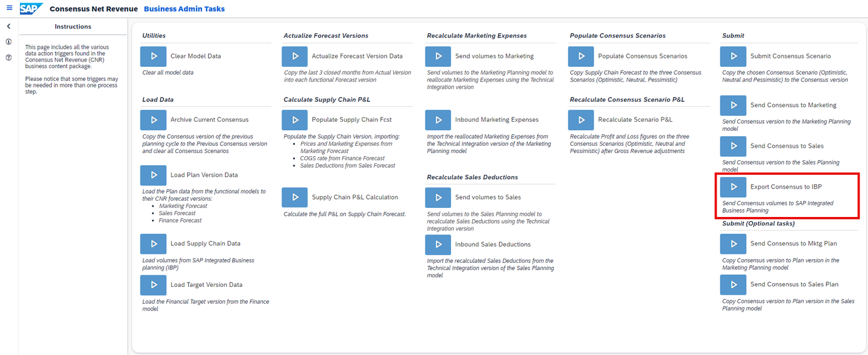The height and width of the screenshot is (355, 868).
Task: Click the Recalculate Sales Deductions heading
Action: 473,177
